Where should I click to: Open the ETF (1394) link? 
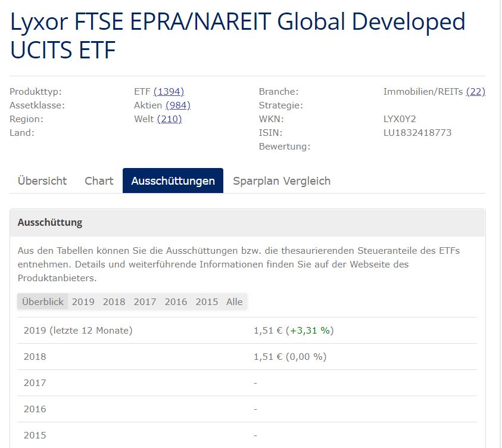click(x=169, y=92)
